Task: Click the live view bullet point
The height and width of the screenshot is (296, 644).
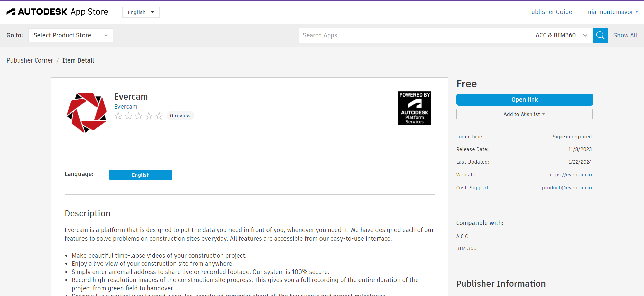Action: click(x=153, y=264)
